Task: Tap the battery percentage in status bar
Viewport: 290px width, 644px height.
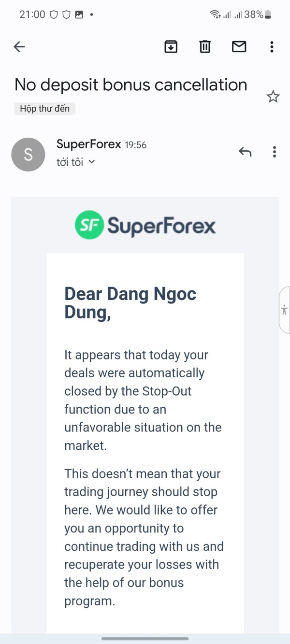Action: (x=253, y=14)
